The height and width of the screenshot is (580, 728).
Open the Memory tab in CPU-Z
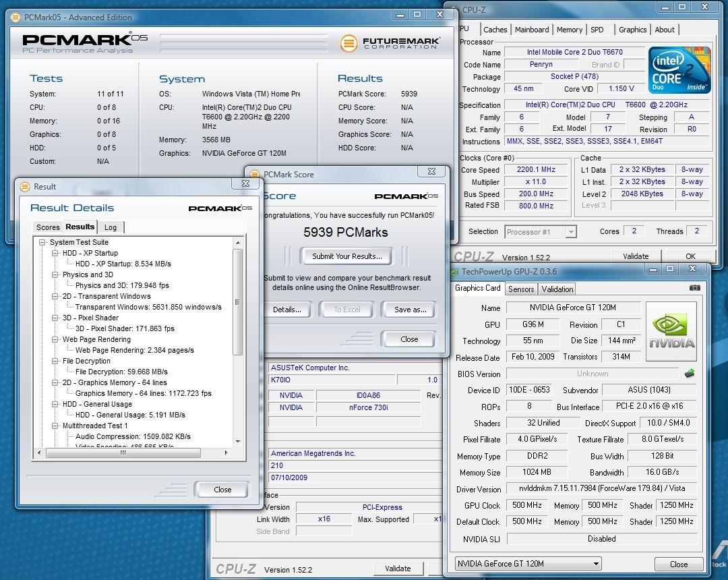[569, 30]
